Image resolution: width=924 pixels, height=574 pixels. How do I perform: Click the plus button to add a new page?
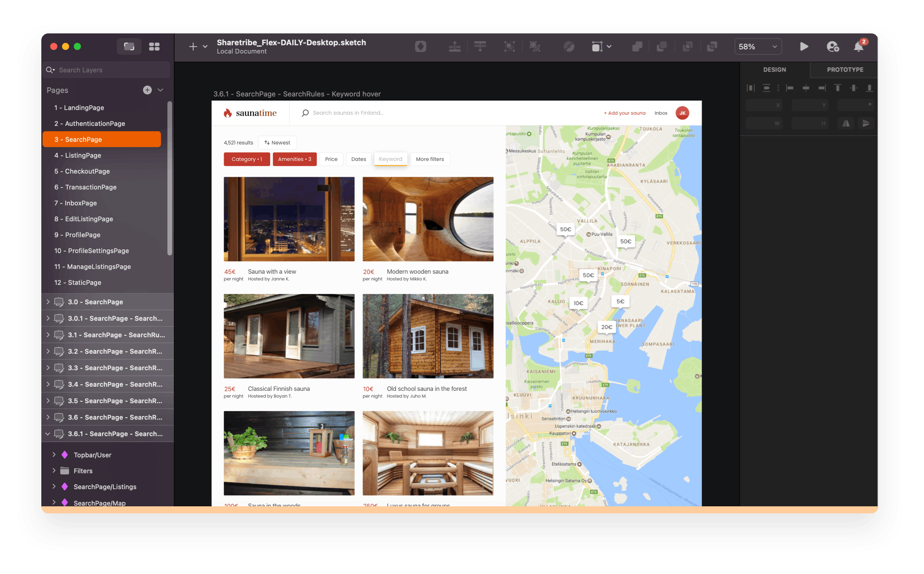[147, 90]
